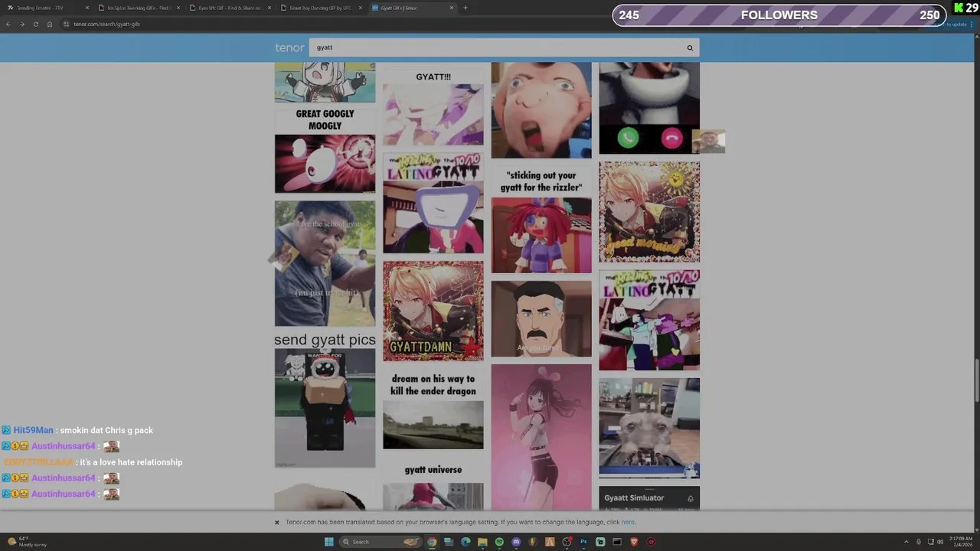Open the save the school gyatt GIF
The height and width of the screenshot is (551, 980).
(x=325, y=263)
